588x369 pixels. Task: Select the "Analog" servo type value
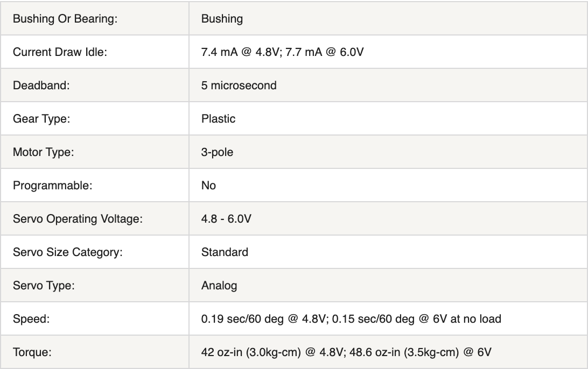click(x=219, y=286)
